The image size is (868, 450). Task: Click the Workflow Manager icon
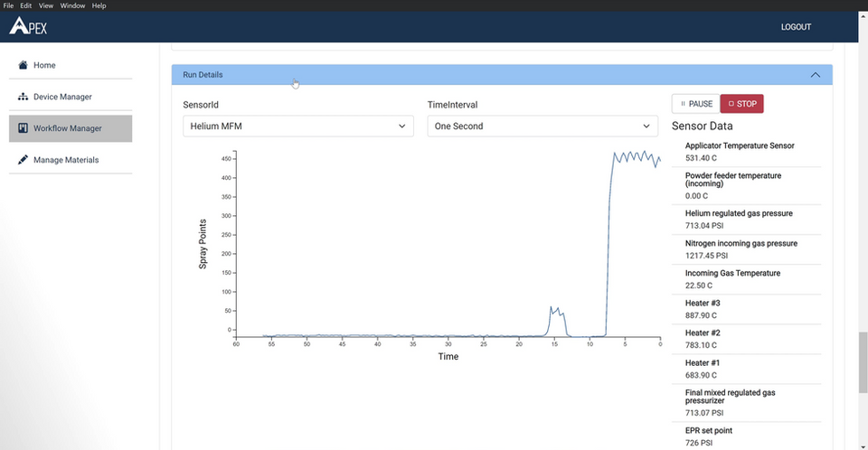point(23,127)
